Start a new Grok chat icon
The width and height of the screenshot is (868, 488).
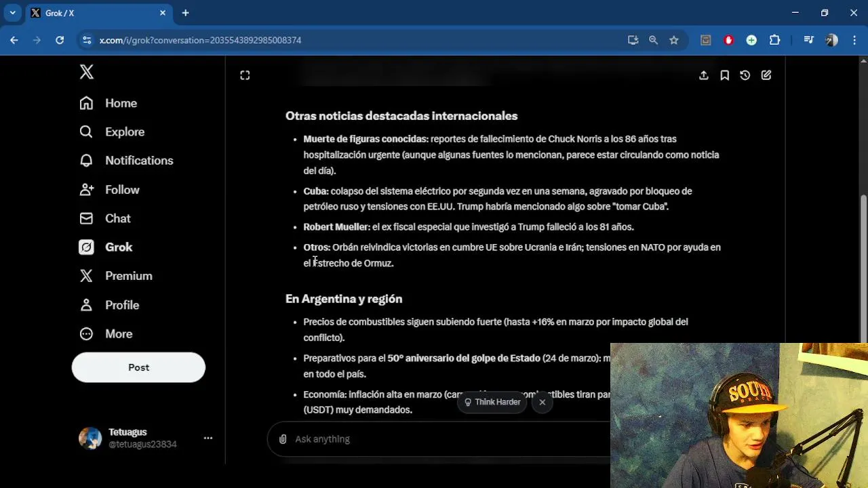[766, 75]
